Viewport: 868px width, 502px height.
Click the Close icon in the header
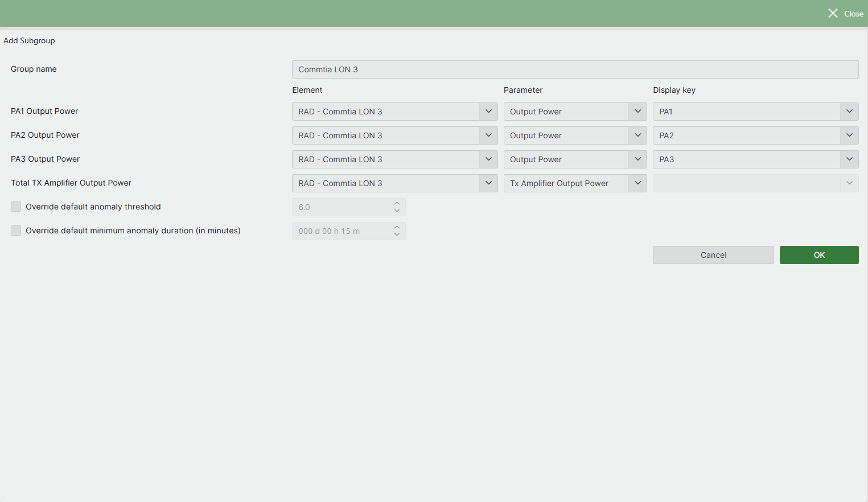click(833, 13)
